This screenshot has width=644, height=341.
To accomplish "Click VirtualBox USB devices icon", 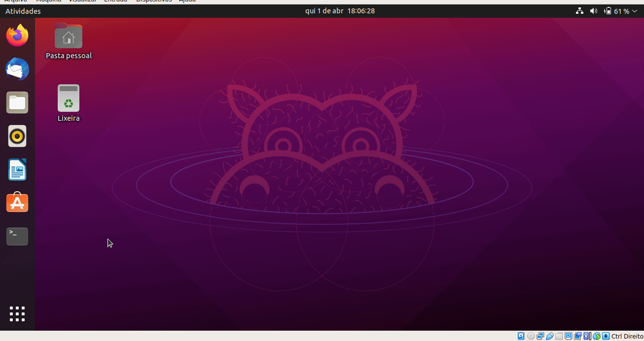I will pos(549,336).
